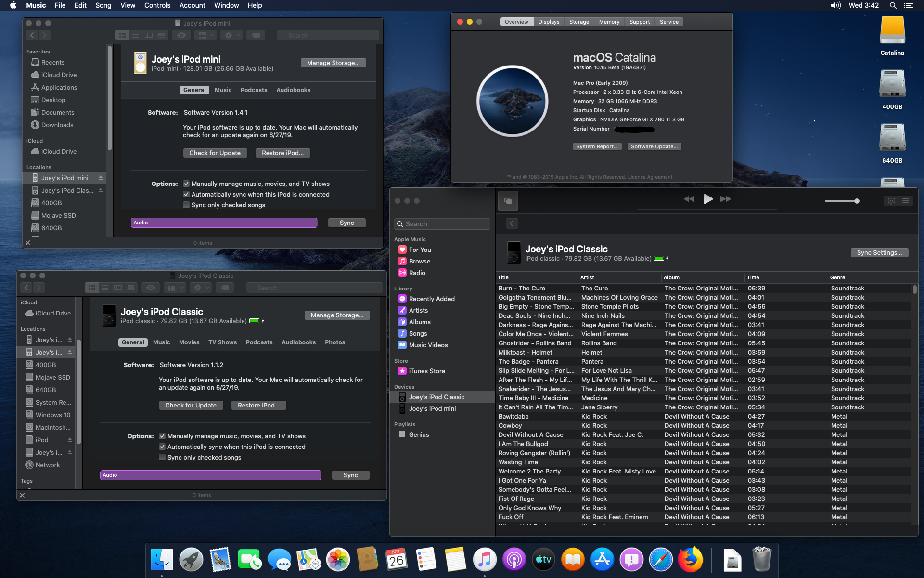Switch iPod Classic window to list view
The height and width of the screenshot is (578, 924).
point(105,288)
